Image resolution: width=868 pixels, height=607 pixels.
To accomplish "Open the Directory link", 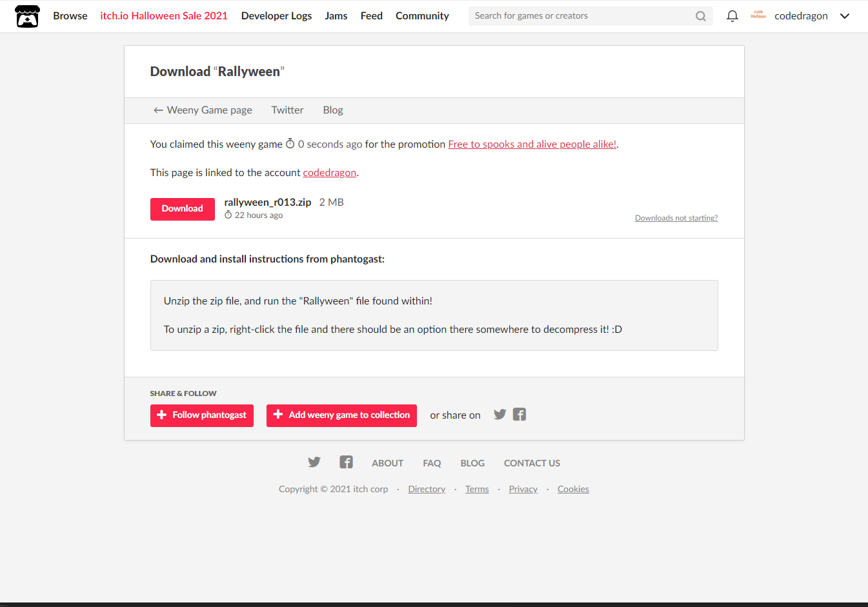I will (x=427, y=489).
